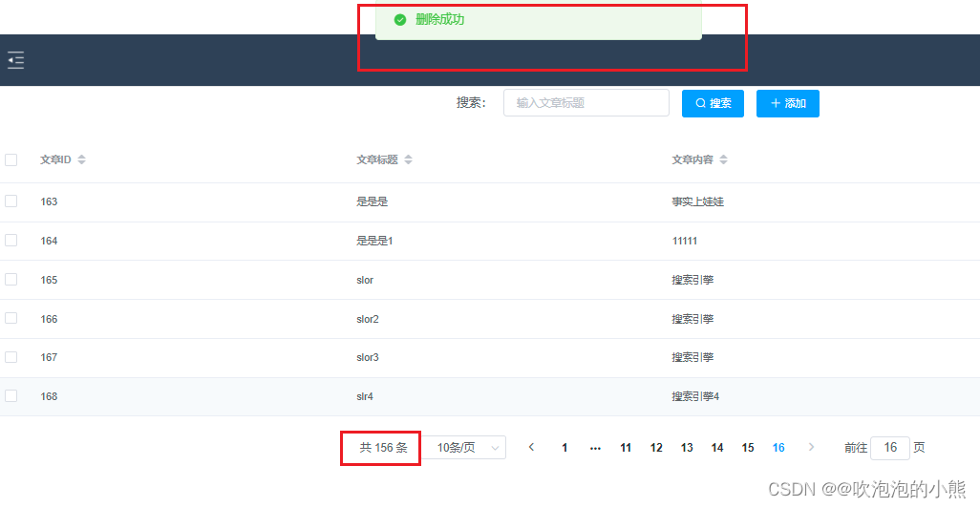Check the row checkbox for article 165
The width and height of the screenshot is (980, 508).
click(x=11, y=280)
